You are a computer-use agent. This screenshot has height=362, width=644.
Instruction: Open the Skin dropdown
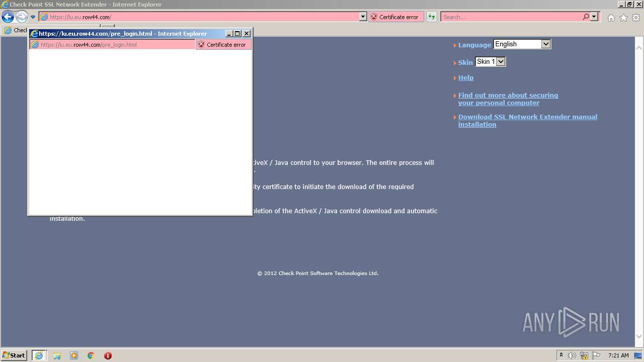[491, 62]
